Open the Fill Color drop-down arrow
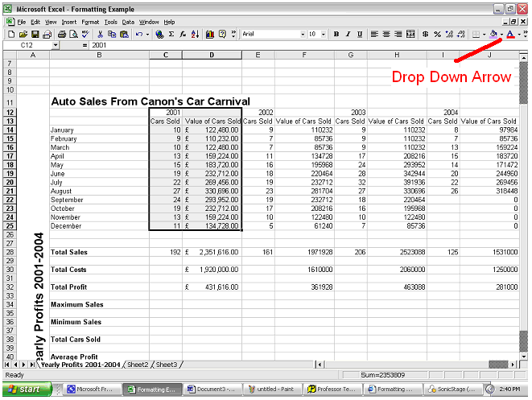532x400 pixels. [x=502, y=35]
